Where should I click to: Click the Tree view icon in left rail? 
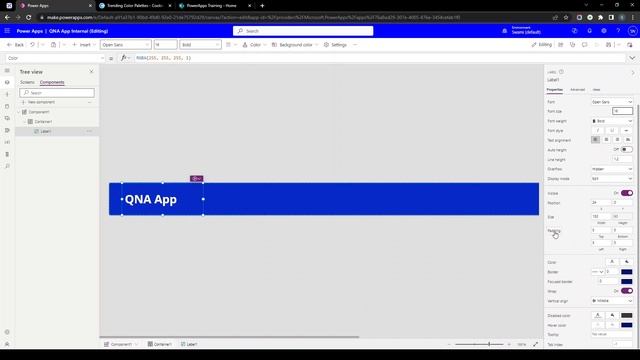[x=7, y=82]
